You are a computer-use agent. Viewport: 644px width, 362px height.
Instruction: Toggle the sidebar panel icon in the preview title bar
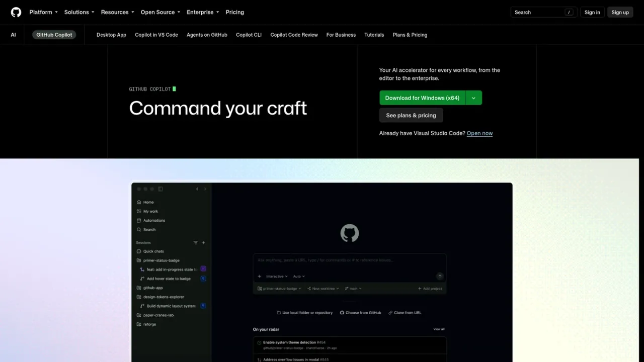click(160, 189)
